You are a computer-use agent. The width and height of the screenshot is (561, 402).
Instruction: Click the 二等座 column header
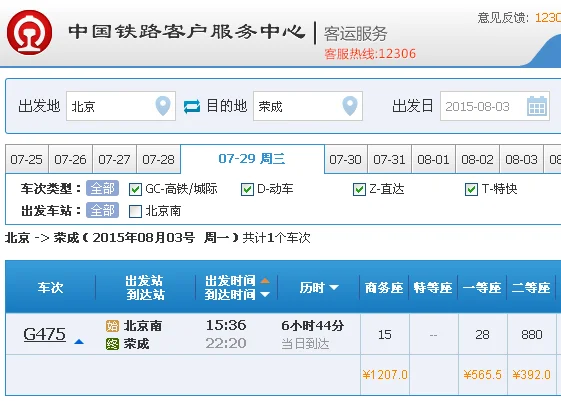coord(531,288)
